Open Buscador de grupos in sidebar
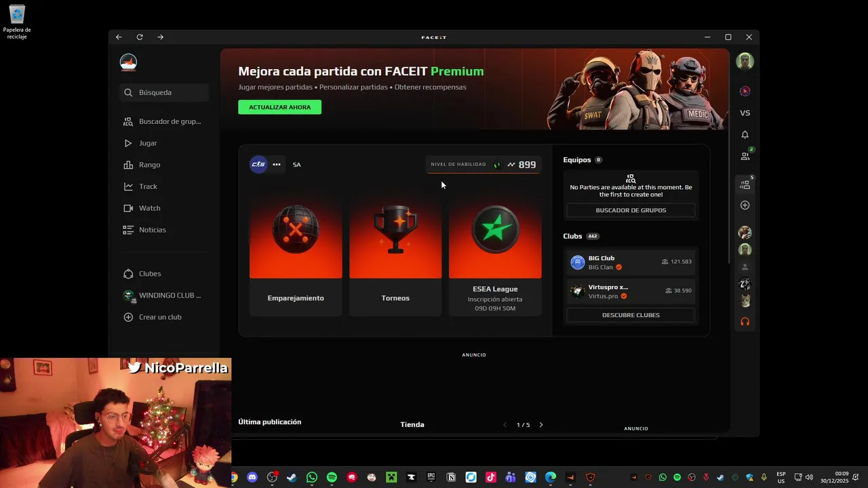868x488 pixels. 164,121
